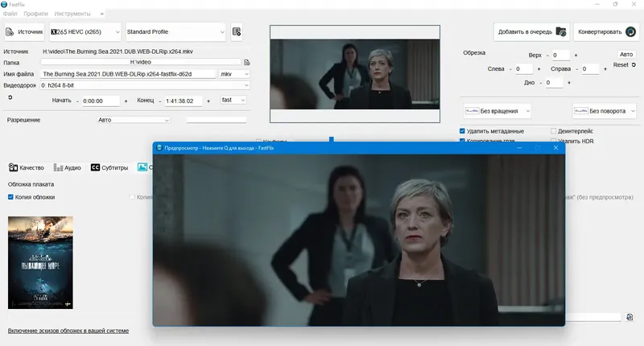The image size is (644, 346).
Task: Decrease the Дно crop value
Action: coord(541,83)
